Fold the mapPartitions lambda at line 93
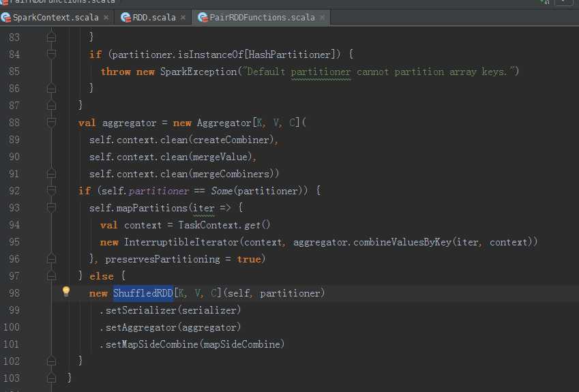Viewport: 579px width, 392px height. tap(51, 207)
